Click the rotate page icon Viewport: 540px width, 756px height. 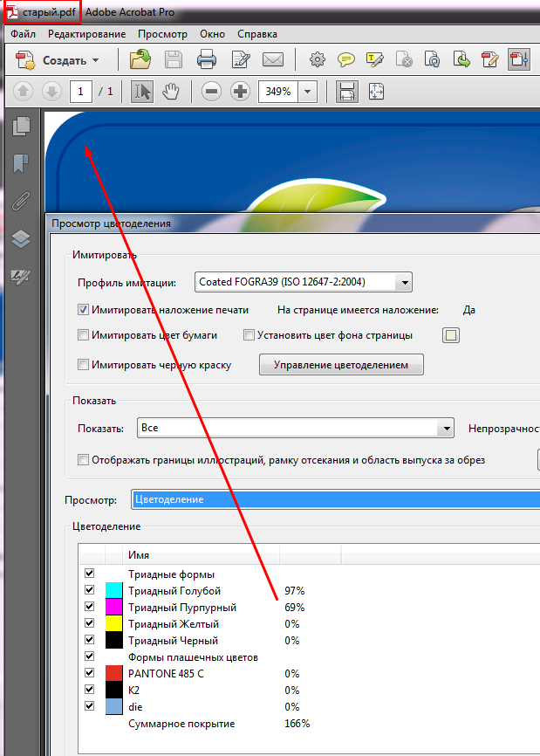(432, 60)
